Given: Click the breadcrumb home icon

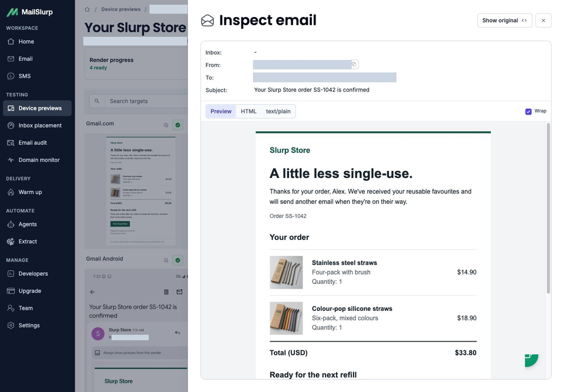Looking at the screenshot, I should [x=87, y=9].
